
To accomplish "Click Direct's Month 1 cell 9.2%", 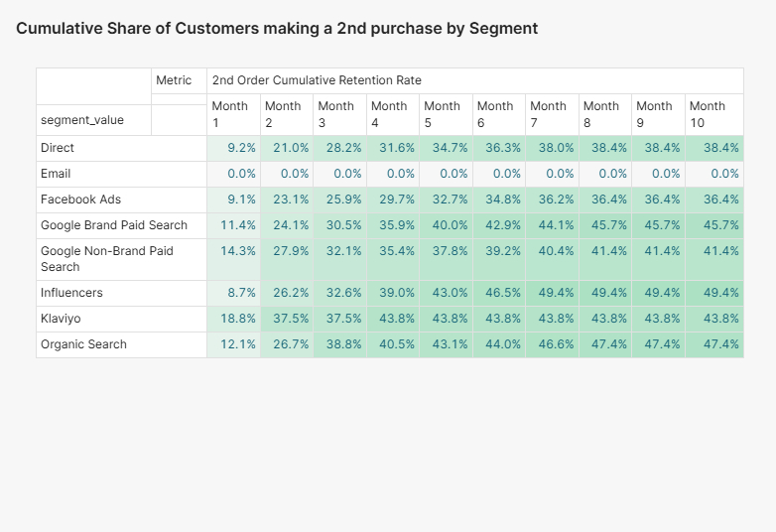I will coord(241,148).
